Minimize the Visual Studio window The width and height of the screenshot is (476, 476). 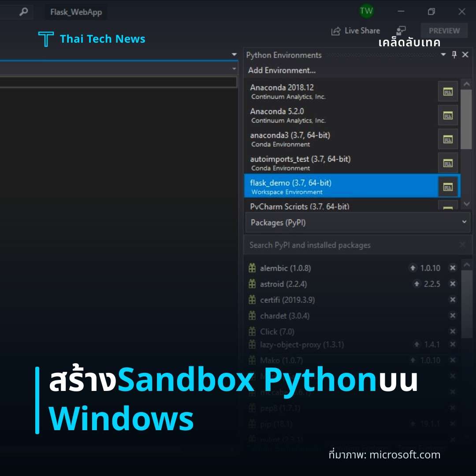[401, 11]
